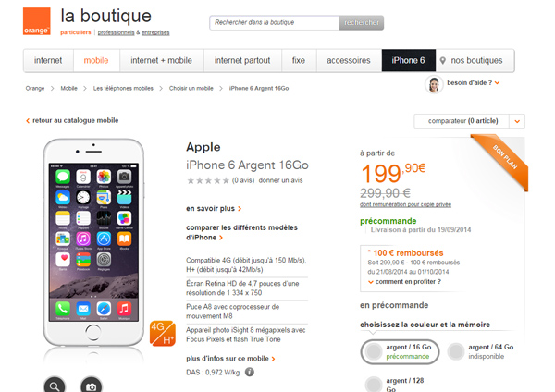The image size is (555, 392).
Task: Click the iPhone 6 product image
Action: pyautogui.click(x=93, y=242)
